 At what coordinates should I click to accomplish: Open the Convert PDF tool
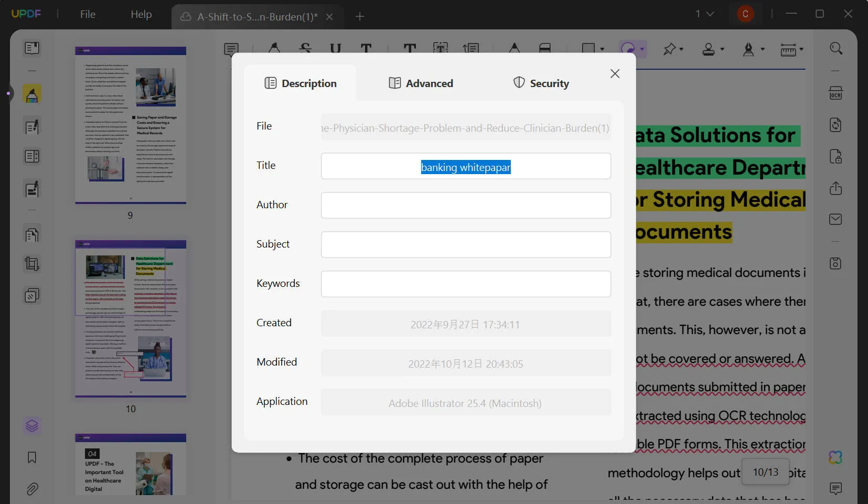pyautogui.click(x=835, y=125)
